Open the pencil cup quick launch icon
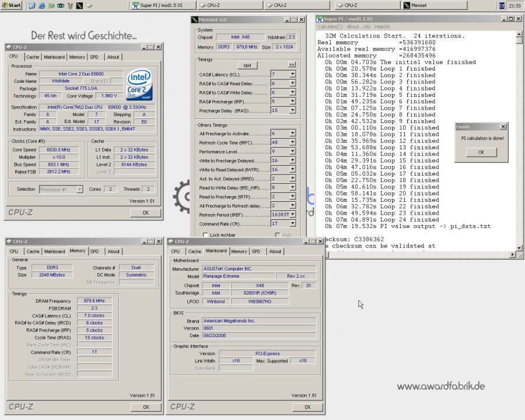Screen dimensions: 525x420 (70, 6)
